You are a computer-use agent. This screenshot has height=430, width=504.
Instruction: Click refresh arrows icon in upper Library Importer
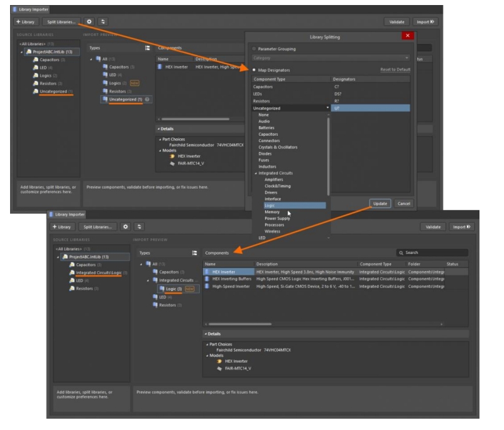103,21
